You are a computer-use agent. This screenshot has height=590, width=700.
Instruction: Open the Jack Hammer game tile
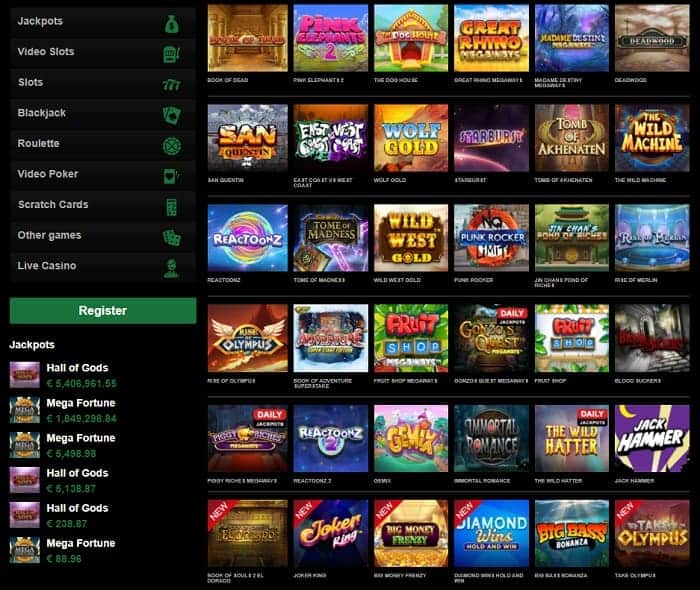click(652, 438)
